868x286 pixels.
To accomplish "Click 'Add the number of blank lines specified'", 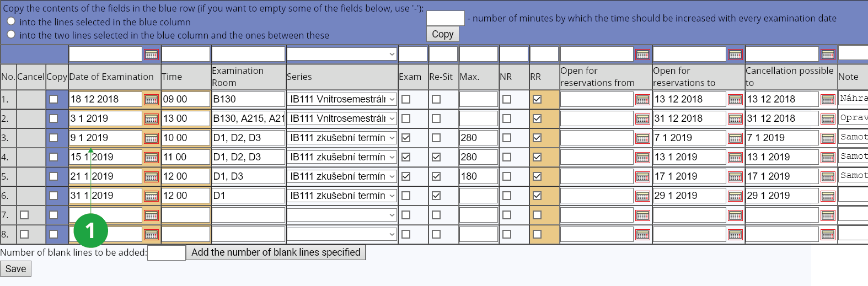I will pos(276,252).
